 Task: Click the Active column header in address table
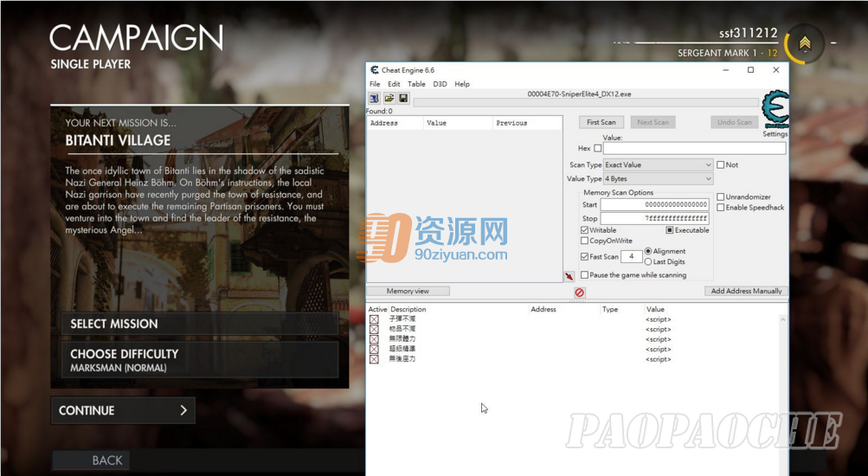377,310
